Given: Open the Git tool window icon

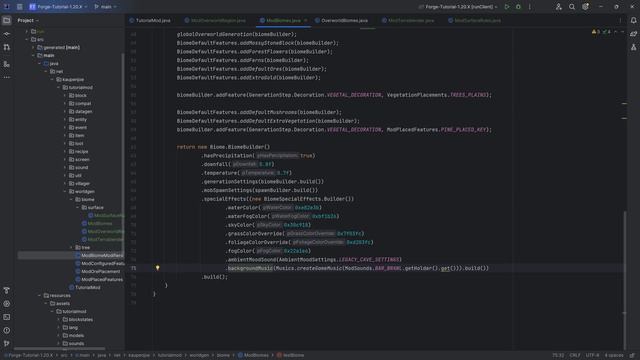Looking at the screenshot, I should (x=7, y=344).
